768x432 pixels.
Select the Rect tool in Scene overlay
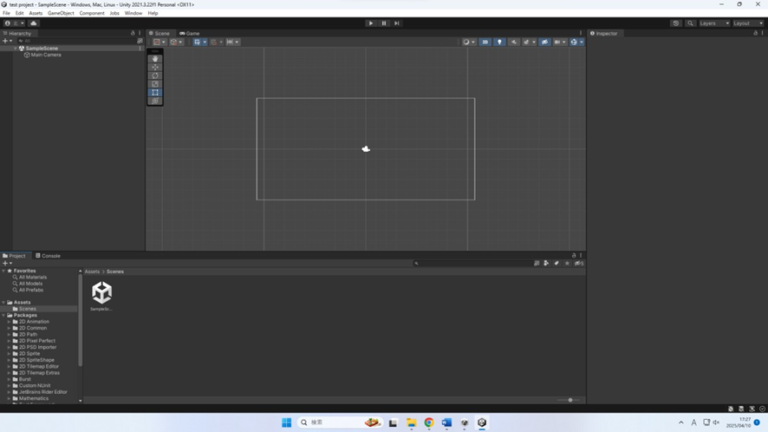click(155, 93)
